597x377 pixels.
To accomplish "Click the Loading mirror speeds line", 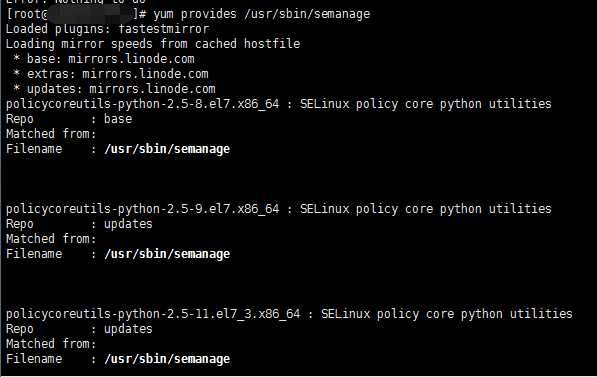I will coord(153,44).
